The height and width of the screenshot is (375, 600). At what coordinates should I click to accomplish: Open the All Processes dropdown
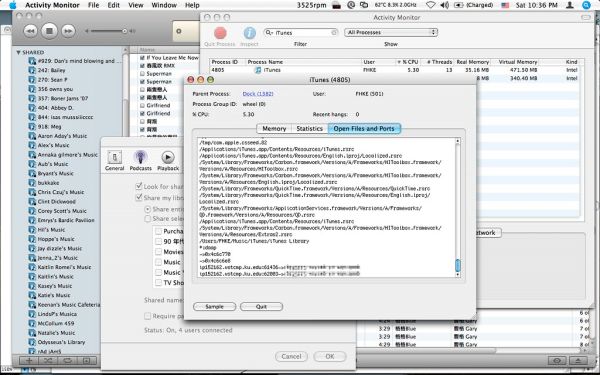[x=391, y=33]
